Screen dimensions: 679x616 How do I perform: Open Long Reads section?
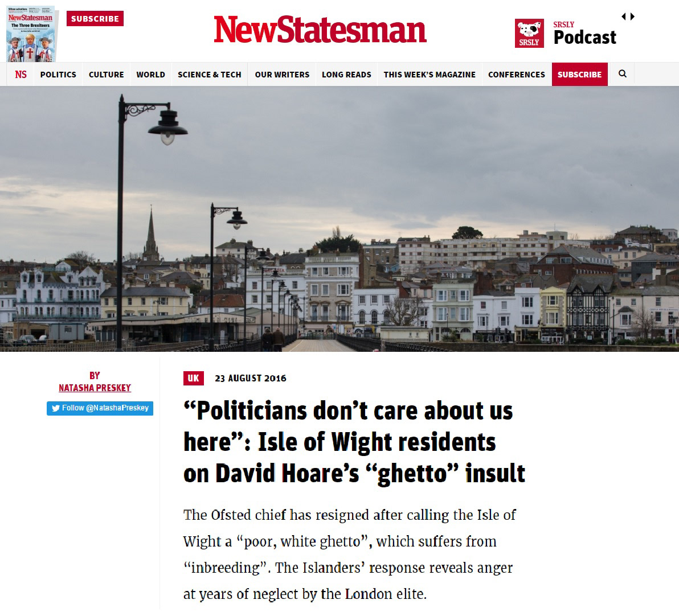pos(346,75)
